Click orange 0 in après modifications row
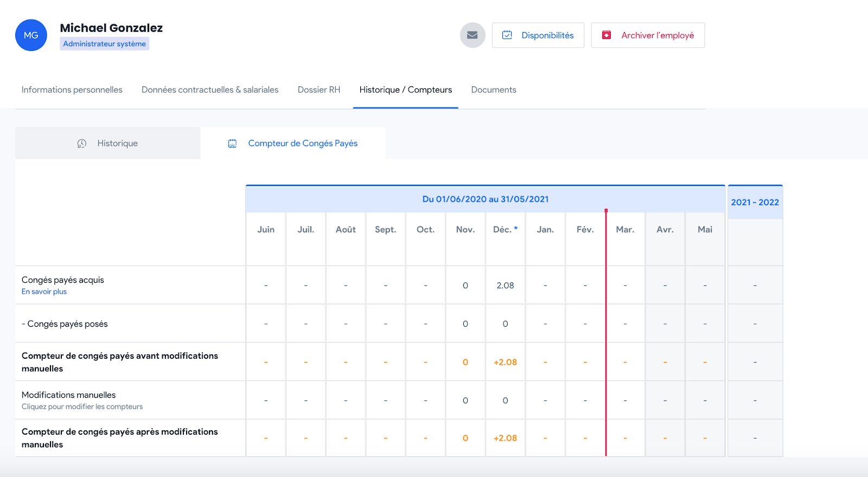 pyautogui.click(x=465, y=438)
